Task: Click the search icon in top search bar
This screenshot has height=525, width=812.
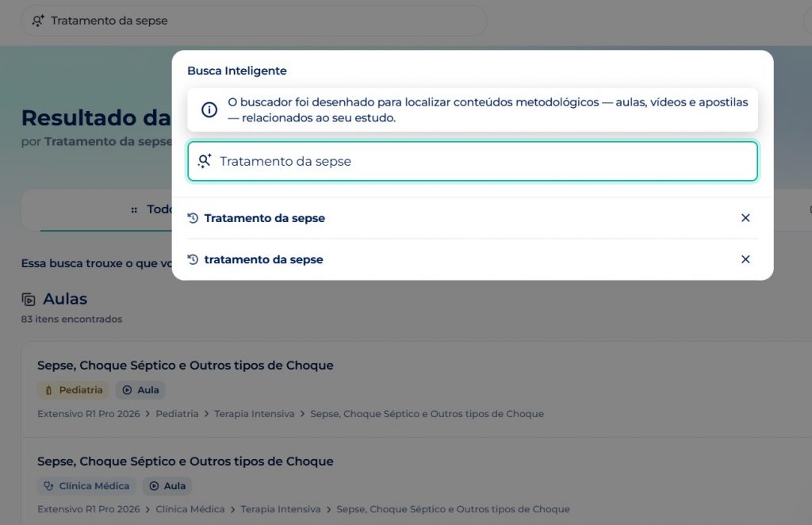Action: [x=38, y=21]
